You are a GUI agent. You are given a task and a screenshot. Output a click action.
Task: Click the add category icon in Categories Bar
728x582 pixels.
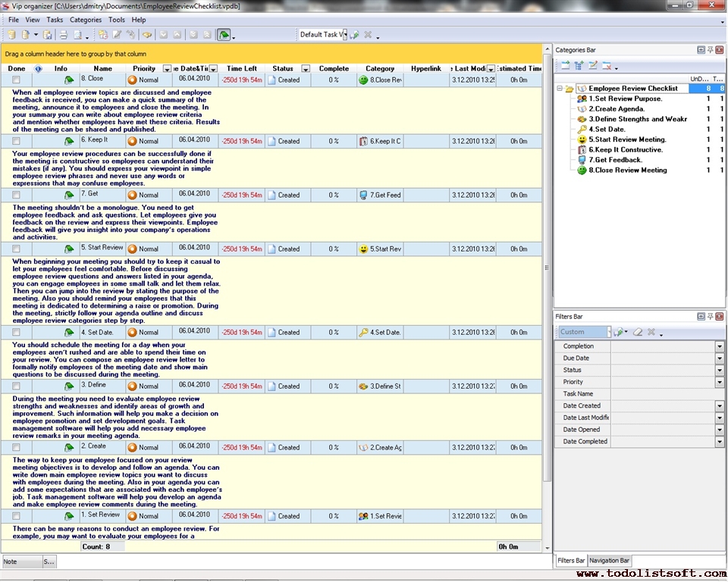[x=566, y=66]
